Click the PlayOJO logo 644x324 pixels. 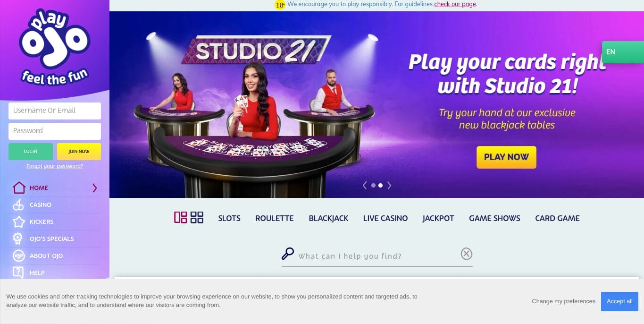(x=54, y=47)
